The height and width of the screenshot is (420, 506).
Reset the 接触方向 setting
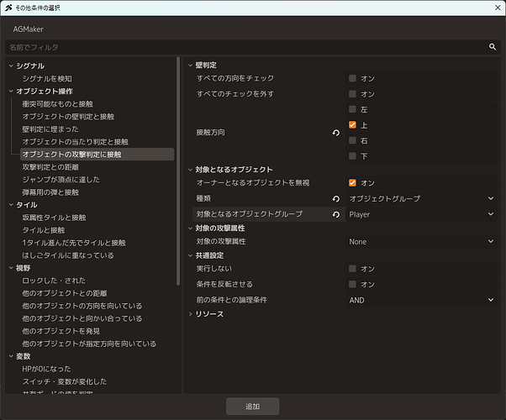point(336,133)
